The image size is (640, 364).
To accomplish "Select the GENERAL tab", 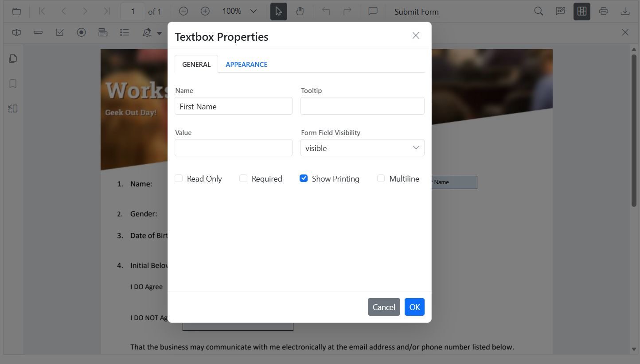I will point(196,64).
